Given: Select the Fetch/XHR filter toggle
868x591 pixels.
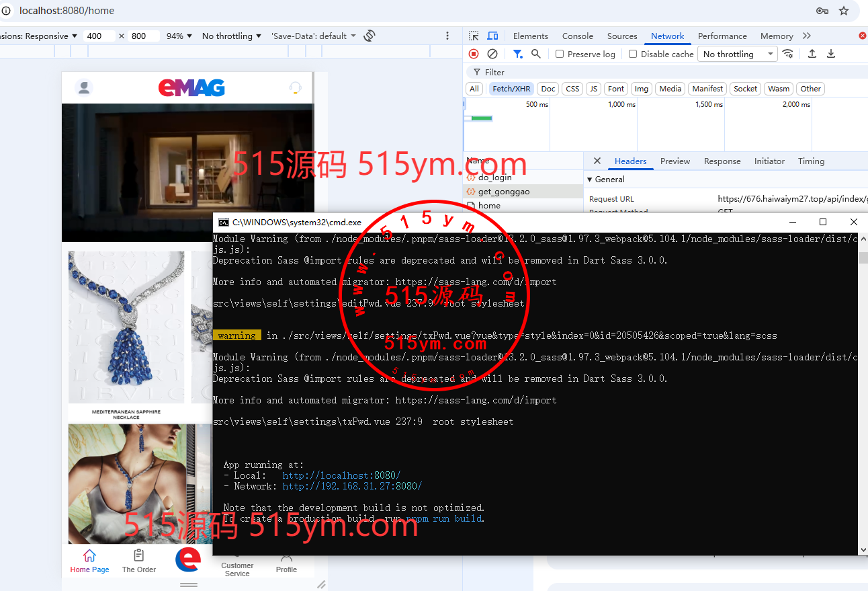Looking at the screenshot, I should (x=511, y=89).
